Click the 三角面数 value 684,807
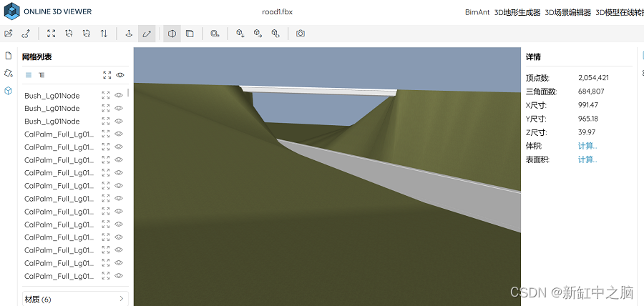Viewport: 644px width, 306px height. click(591, 91)
